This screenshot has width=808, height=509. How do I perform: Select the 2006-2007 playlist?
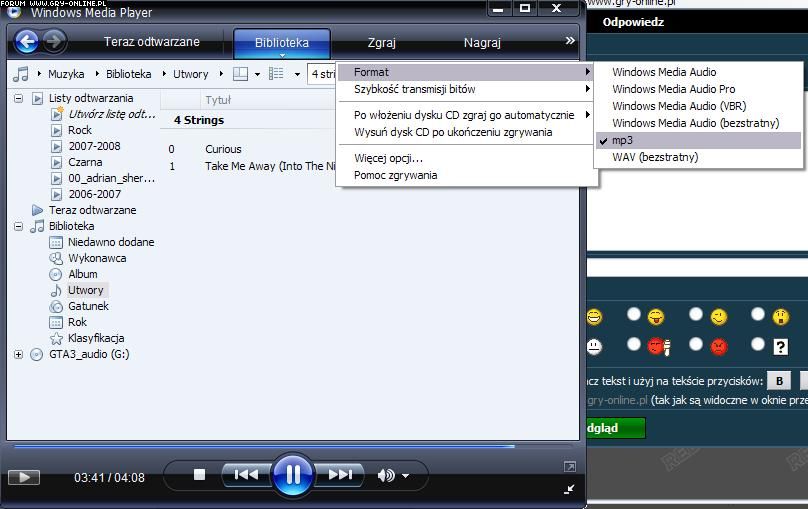(95, 195)
